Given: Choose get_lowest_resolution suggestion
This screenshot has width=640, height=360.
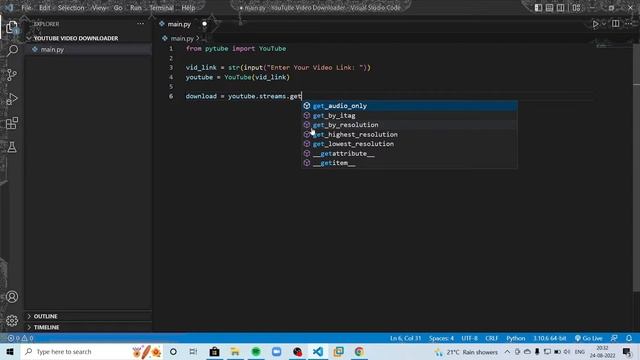Looking at the screenshot, I should click(409, 144).
